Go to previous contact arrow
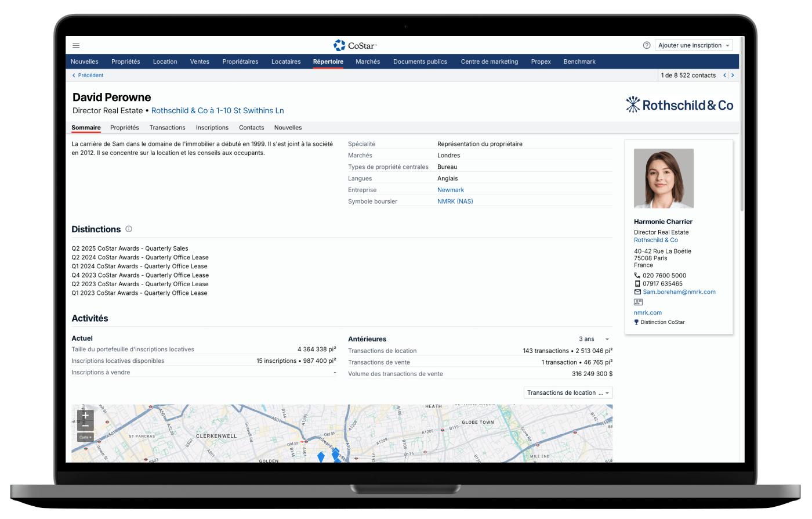 tap(724, 75)
